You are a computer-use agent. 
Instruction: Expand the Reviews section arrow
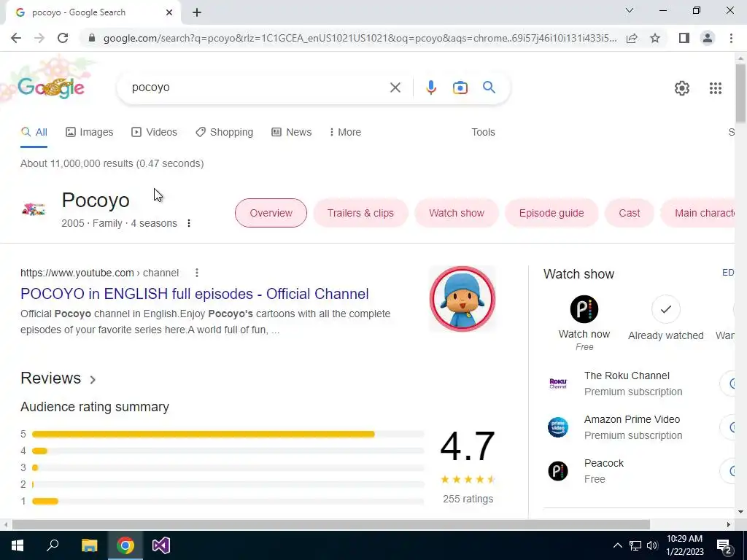click(x=93, y=379)
